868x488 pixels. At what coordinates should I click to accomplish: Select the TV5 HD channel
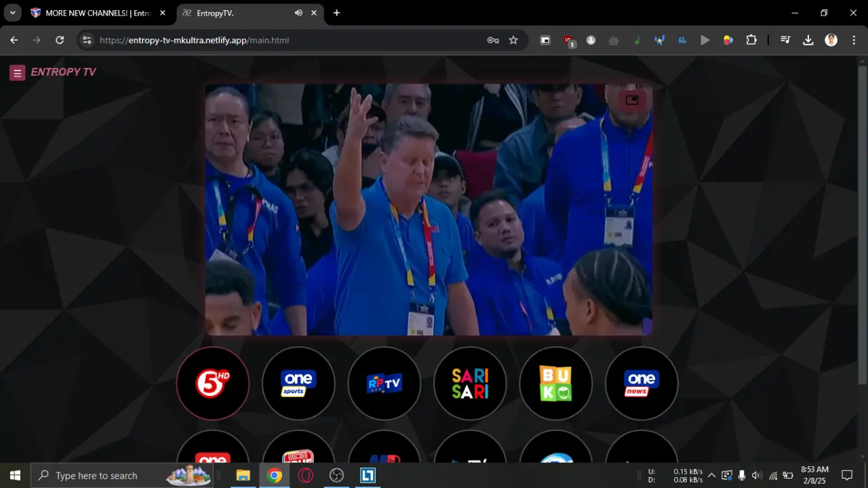[x=213, y=384]
